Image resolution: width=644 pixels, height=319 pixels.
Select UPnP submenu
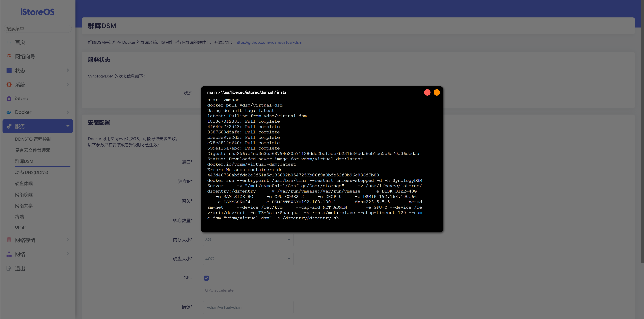(x=20, y=227)
